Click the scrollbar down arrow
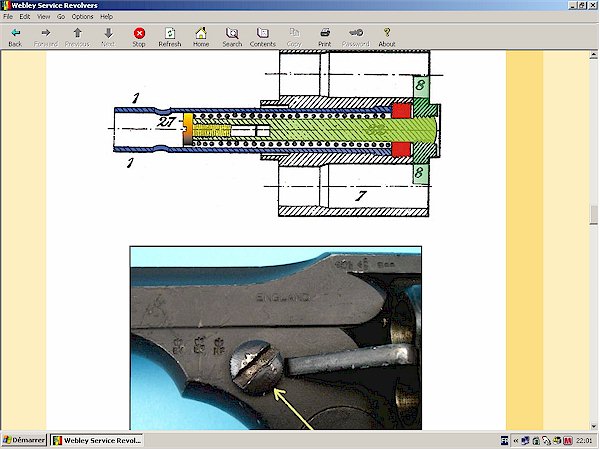The image size is (600, 450). coord(593,426)
